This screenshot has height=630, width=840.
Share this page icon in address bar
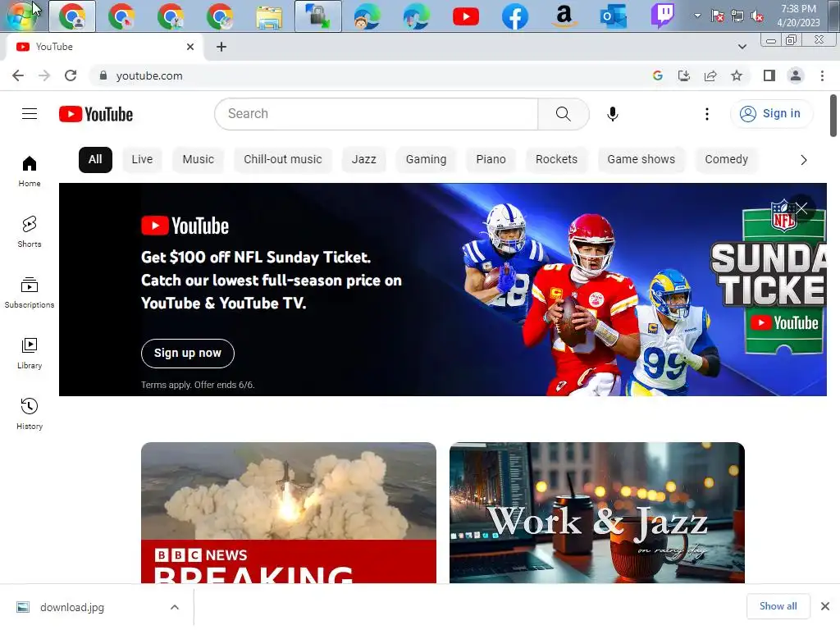click(710, 75)
